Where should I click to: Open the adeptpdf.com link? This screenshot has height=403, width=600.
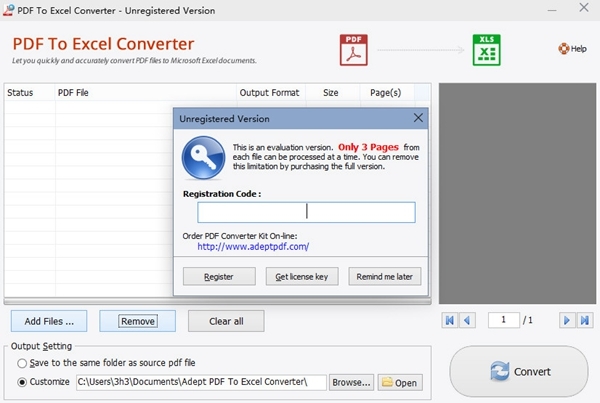click(x=253, y=247)
